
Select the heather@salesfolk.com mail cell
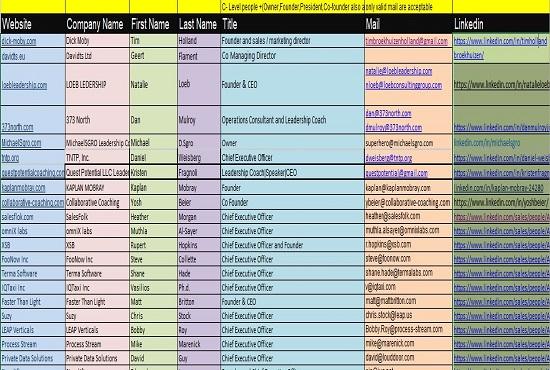coord(408,217)
